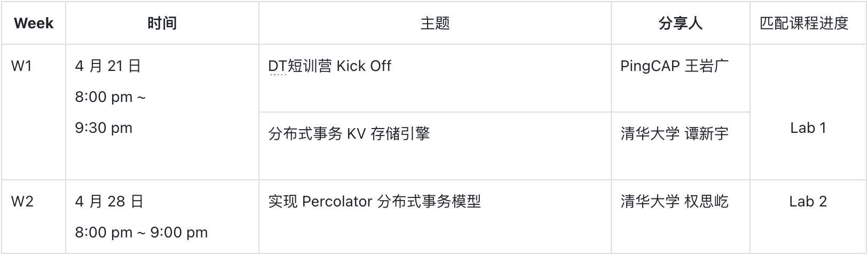Click the underlined DT abbreviation
Viewport: 868px width, 255px height.
[x=278, y=67]
